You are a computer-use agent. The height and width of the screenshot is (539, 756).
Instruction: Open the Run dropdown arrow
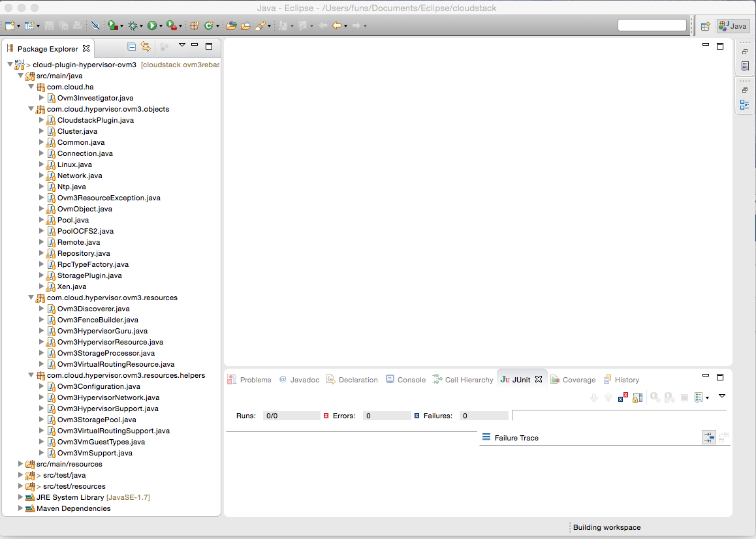[x=161, y=26]
